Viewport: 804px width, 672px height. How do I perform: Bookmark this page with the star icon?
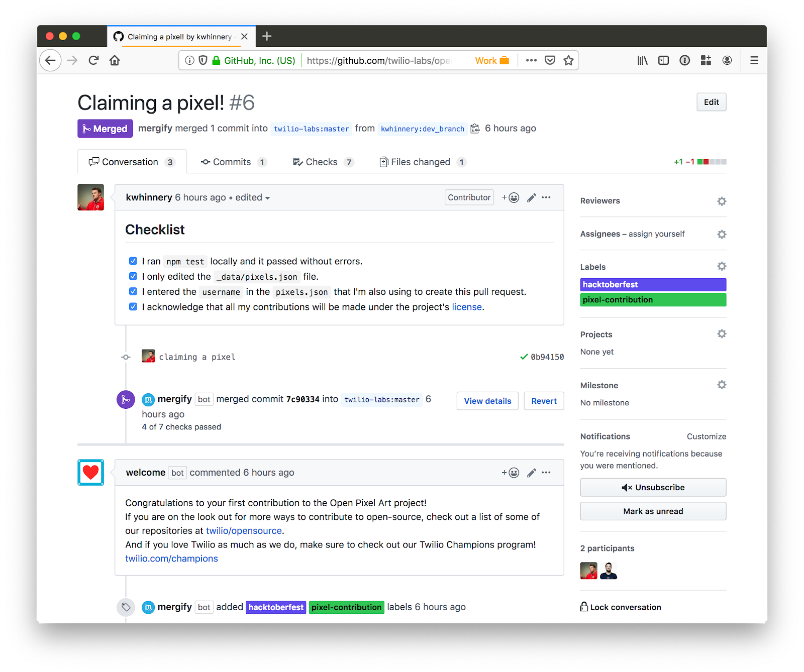(x=568, y=60)
